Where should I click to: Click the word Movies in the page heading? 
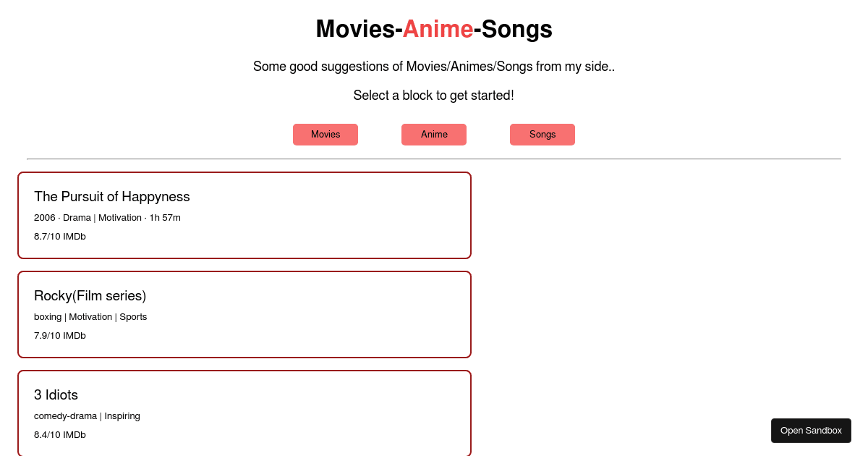(x=354, y=30)
